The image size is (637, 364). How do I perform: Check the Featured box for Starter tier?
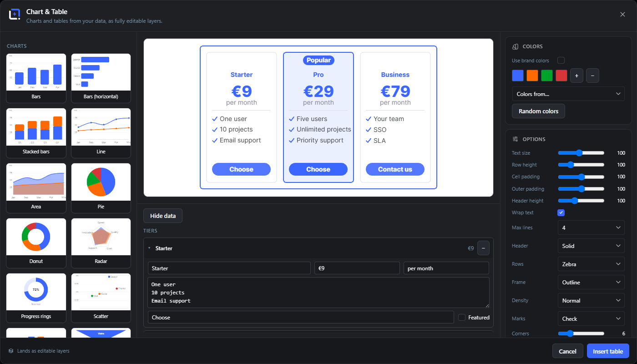462,318
